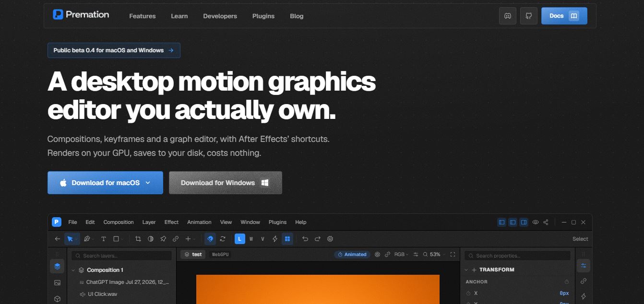This screenshot has width=644, height=304.
Task: Toggle the W mode button
Action: click(251, 239)
